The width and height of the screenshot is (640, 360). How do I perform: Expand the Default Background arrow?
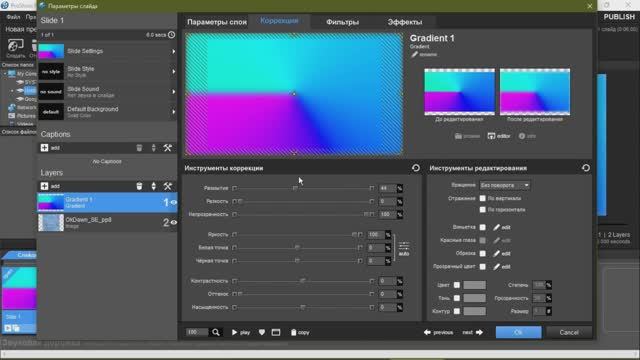173,111
